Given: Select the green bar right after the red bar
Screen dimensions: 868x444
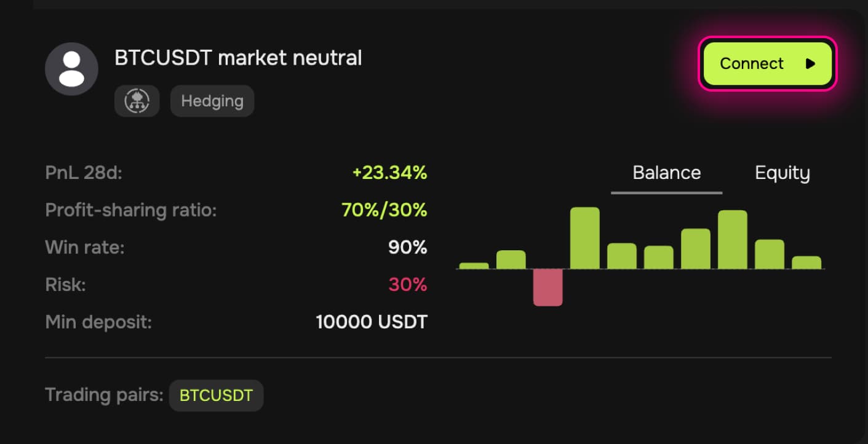Looking at the screenshot, I should coord(584,238).
